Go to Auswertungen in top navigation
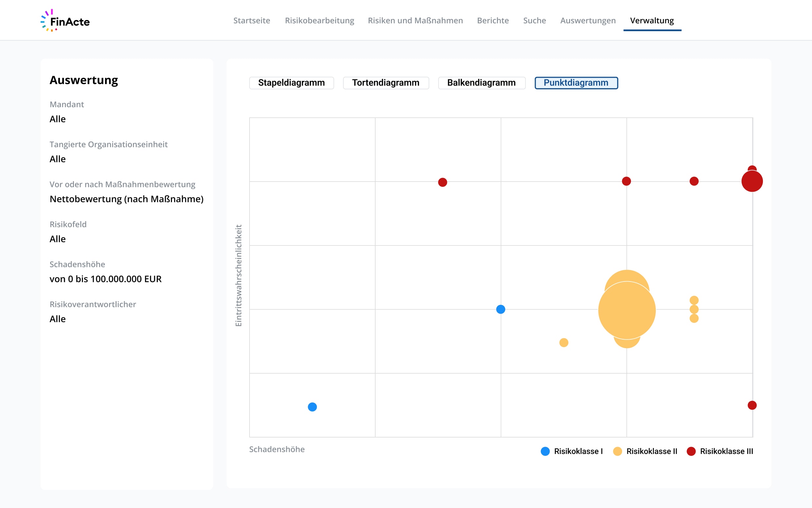 (587, 21)
